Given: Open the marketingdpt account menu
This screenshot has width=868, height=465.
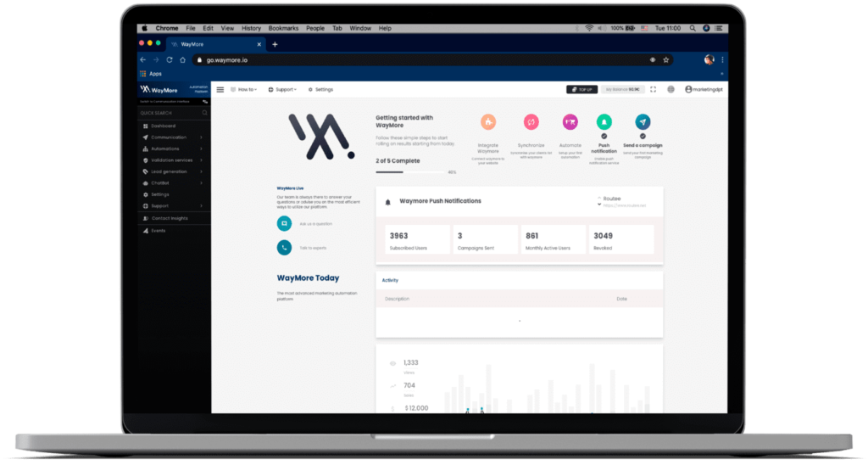Looking at the screenshot, I should (x=704, y=89).
